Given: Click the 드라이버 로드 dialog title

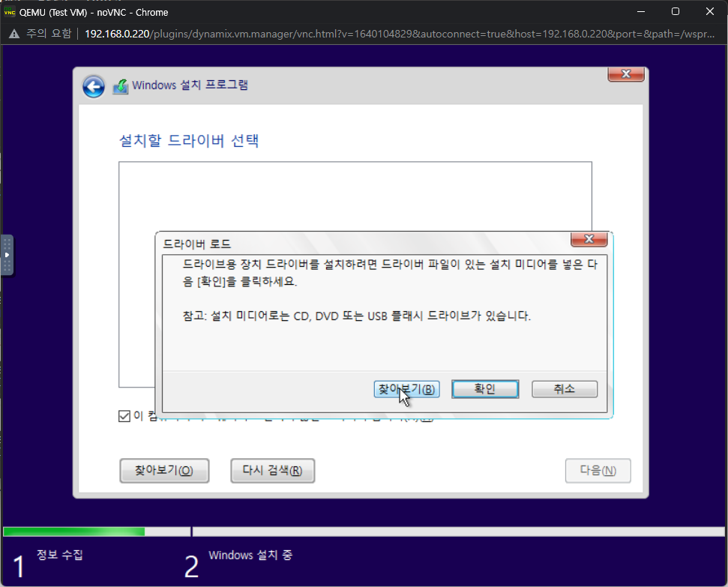Looking at the screenshot, I should (197, 244).
